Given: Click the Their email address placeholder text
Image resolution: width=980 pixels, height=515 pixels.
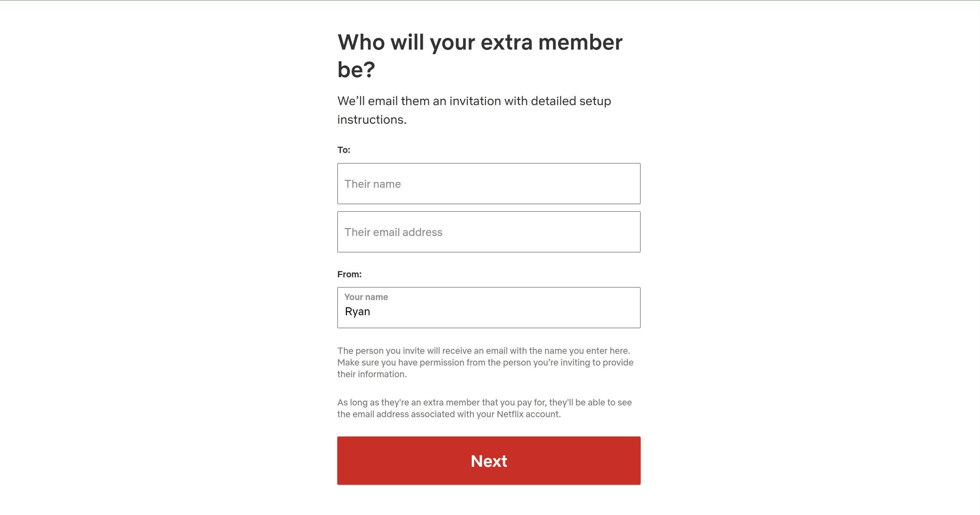Looking at the screenshot, I should click(x=393, y=232).
